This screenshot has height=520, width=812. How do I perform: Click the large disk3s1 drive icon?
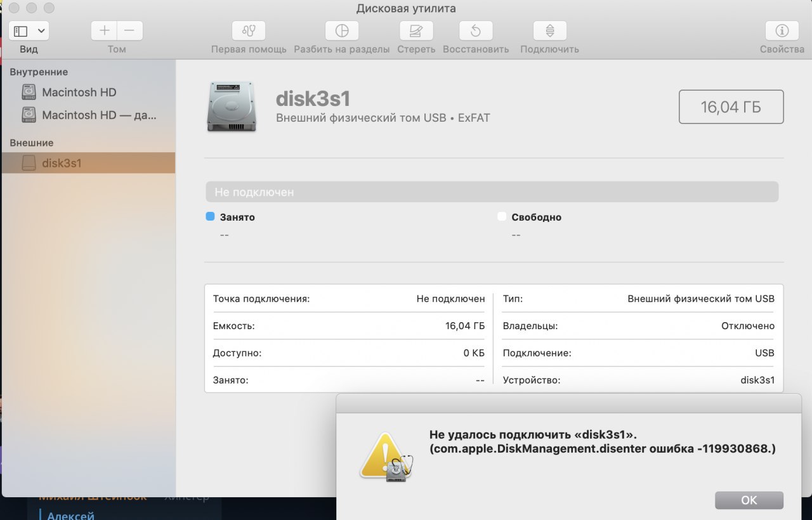[232, 107]
